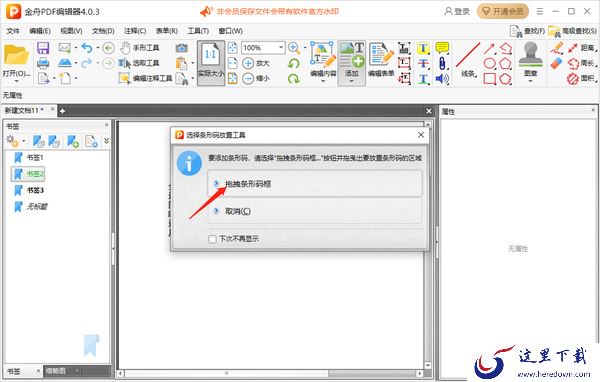The height and width of the screenshot is (382, 600).
Task: Open the 编辑(E) menu
Action: (40, 31)
